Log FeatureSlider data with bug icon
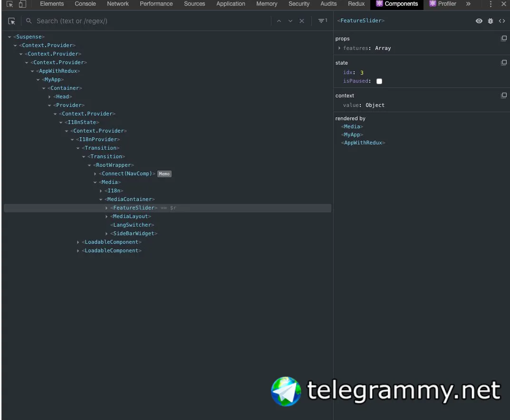The height and width of the screenshot is (420, 510). [x=490, y=21]
